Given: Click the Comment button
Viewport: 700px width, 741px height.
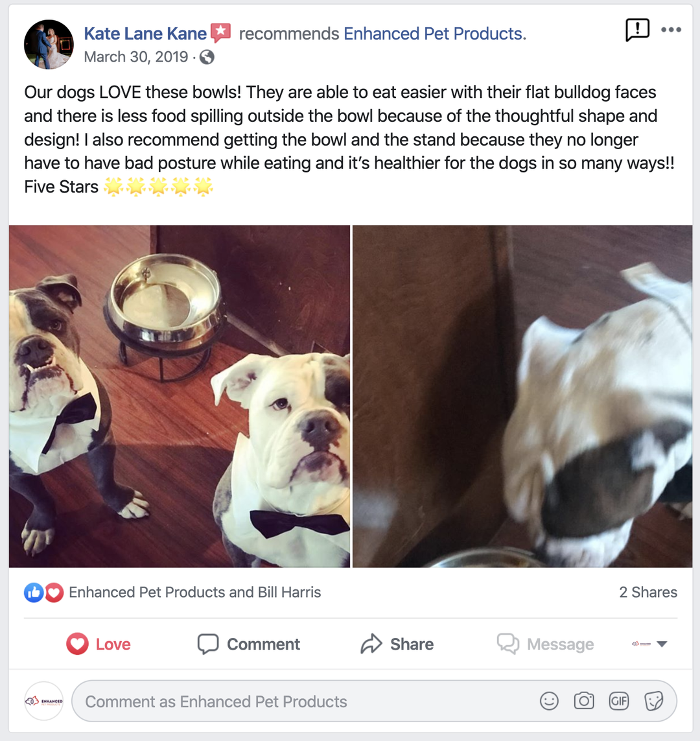Looking at the screenshot, I should point(248,644).
